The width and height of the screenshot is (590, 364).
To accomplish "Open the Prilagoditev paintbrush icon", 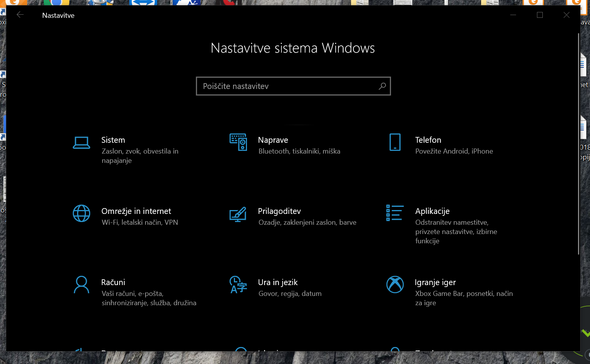I will coord(238,214).
